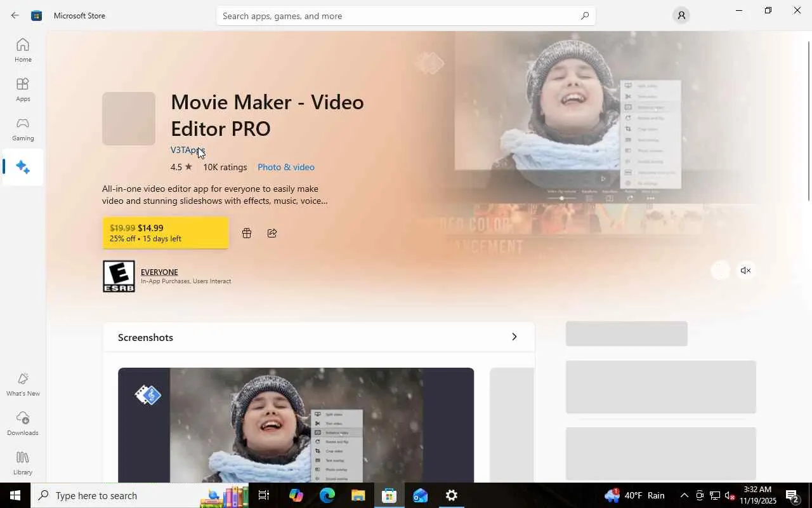Open the Gaming section in sidebar

pyautogui.click(x=23, y=129)
